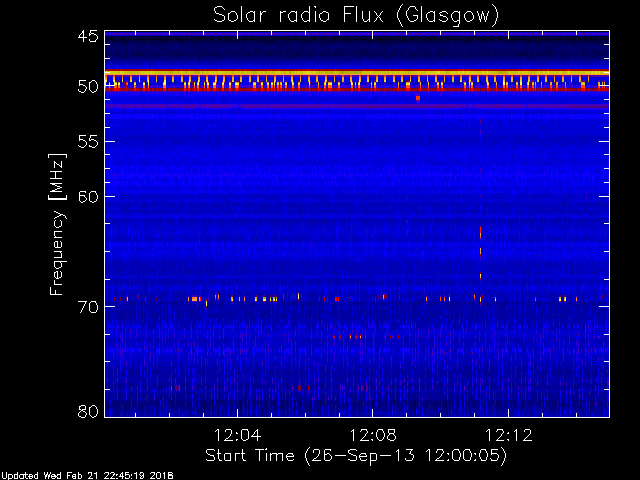This screenshot has height=480, width=640.
Task: Select the 12:08 time tick label
Action: pos(373,435)
